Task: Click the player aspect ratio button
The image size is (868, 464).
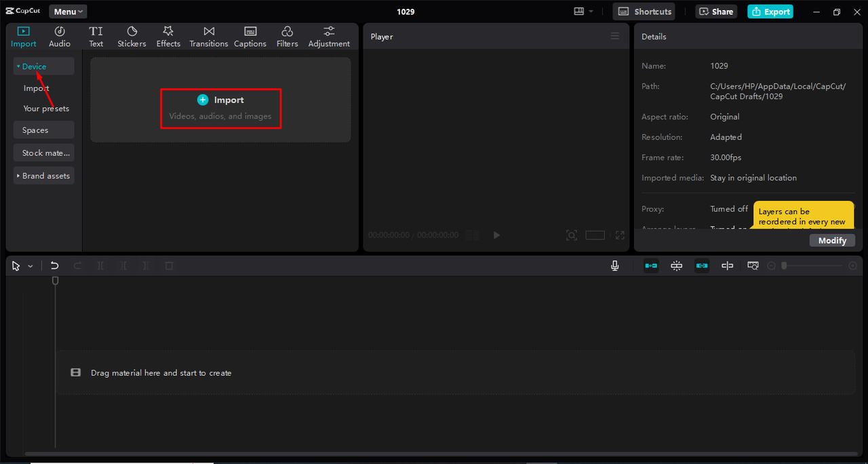Action: (x=595, y=235)
